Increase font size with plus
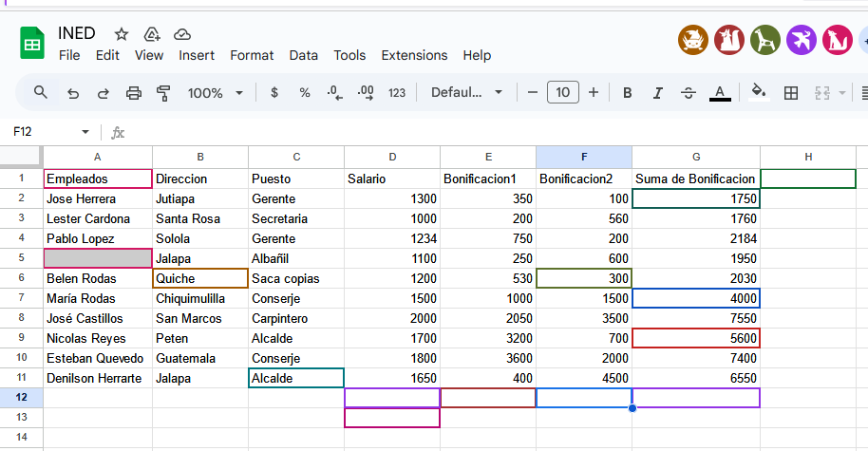 point(594,92)
